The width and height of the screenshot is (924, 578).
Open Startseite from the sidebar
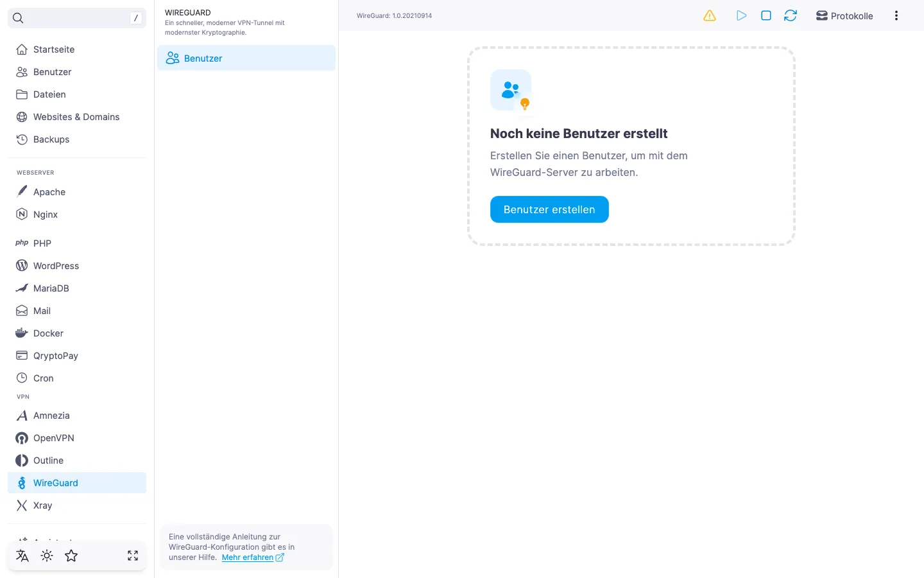(77, 49)
